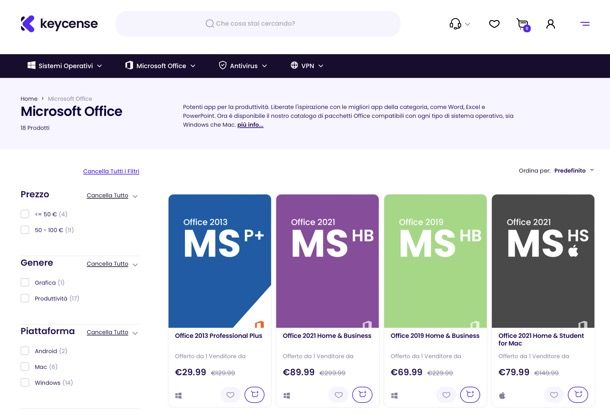This screenshot has width=610, height=413.
Task: Click the shield icon beside Antivirus
Action: [x=223, y=65]
